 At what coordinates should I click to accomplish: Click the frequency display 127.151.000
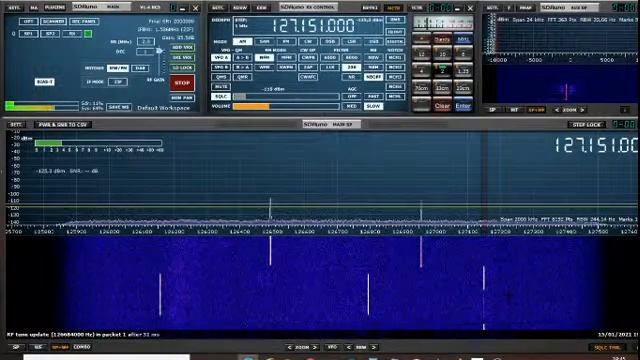coord(313,26)
